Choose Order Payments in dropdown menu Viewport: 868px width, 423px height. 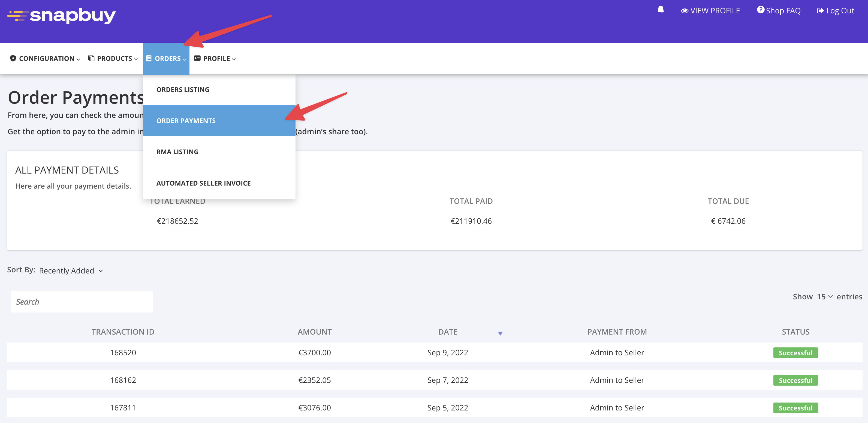pos(186,120)
